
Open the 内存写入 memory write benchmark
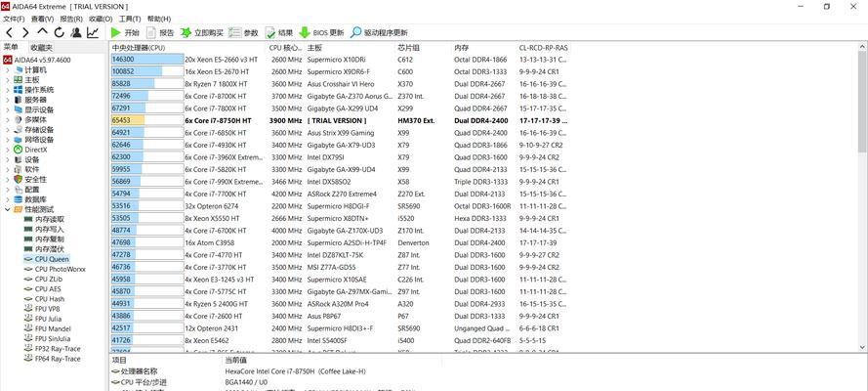point(44,230)
